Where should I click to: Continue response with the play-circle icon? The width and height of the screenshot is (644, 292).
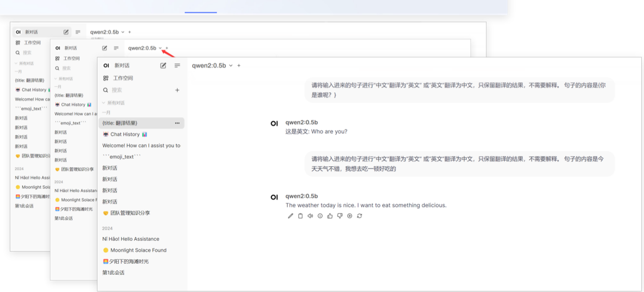click(349, 216)
